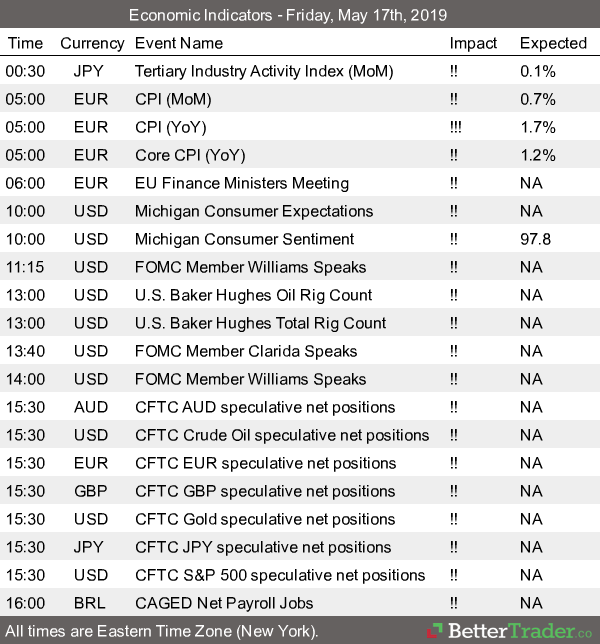Click U.S. Baker Hughes Oil Rig Count
The height and width of the screenshot is (644, 600).
253,295
